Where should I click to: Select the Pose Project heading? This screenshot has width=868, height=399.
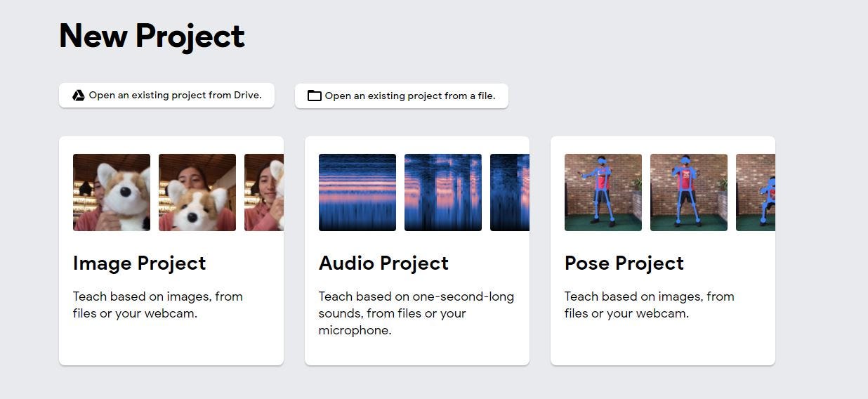pyautogui.click(x=624, y=263)
